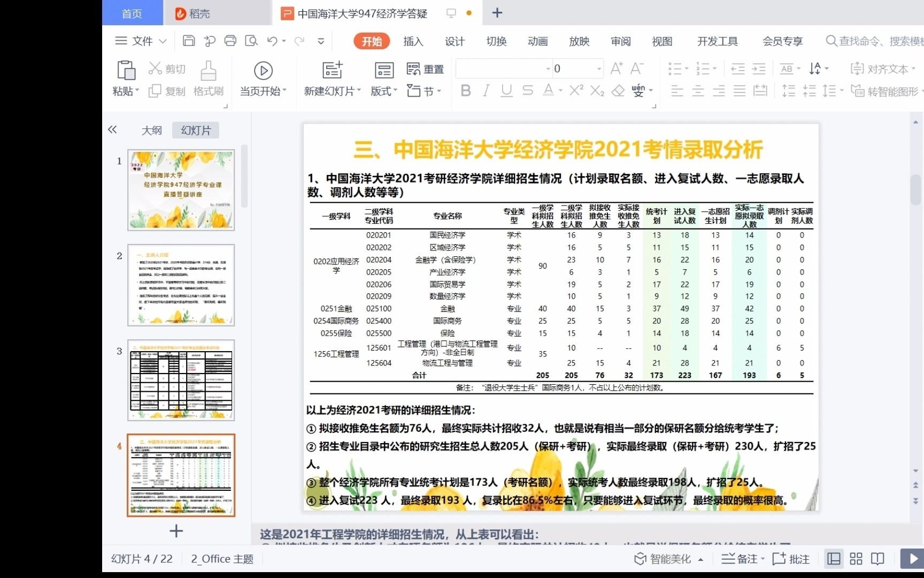
Task: Switch to Transitions 切换 tab
Action: [496, 41]
